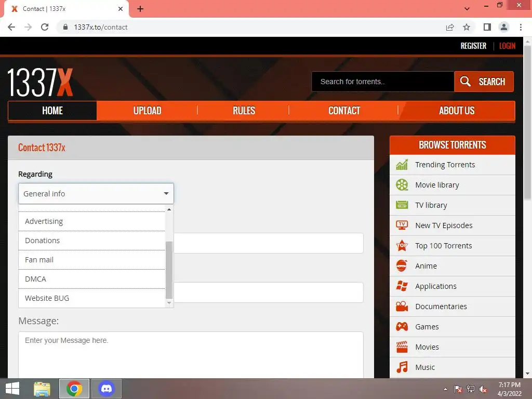Open the UPLOAD nav tab
Viewport: 532px width, 399px height.
pyautogui.click(x=147, y=111)
